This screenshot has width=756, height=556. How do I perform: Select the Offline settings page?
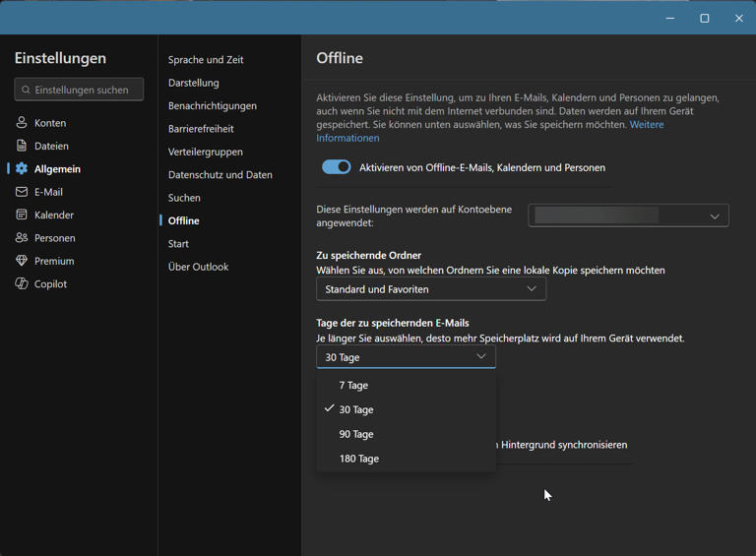pyautogui.click(x=184, y=220)
